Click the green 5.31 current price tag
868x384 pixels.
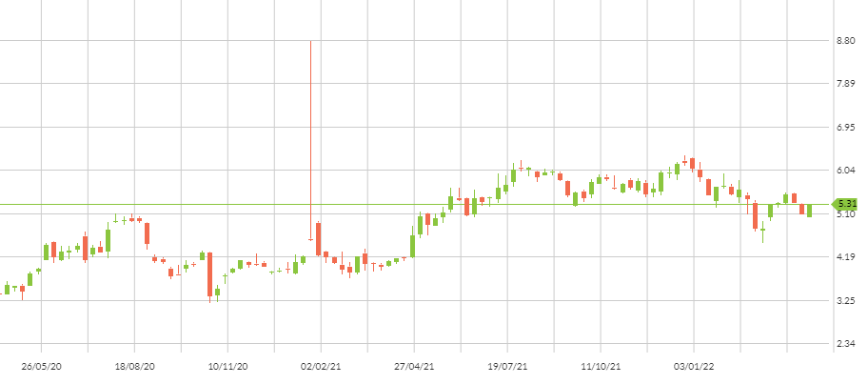tap(846, 204)
